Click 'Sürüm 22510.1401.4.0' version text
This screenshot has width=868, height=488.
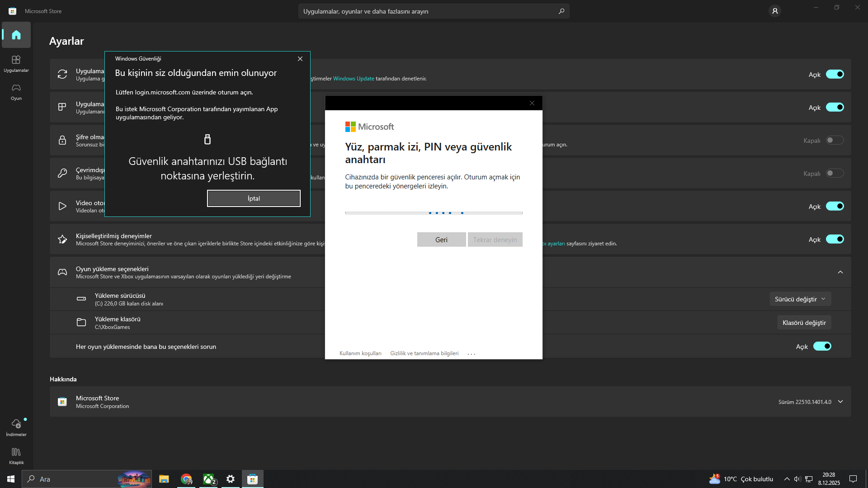pyautogui.click(x=805, y=402)
